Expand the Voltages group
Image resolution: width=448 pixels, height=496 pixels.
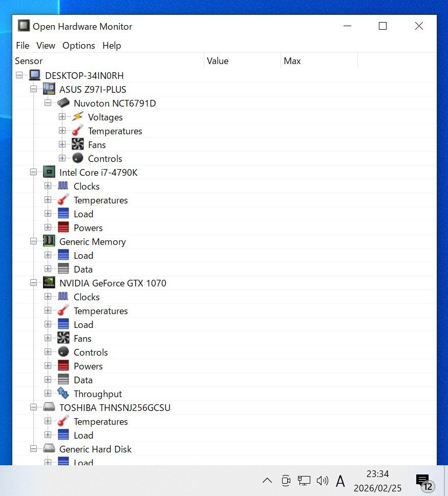tap(62, 117)
